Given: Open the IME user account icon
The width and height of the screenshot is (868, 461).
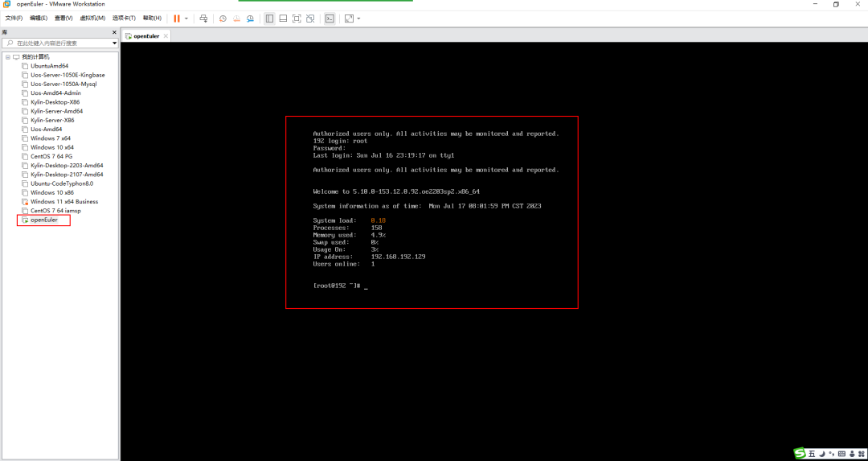Looking at the screenshot, I should 853,454.
